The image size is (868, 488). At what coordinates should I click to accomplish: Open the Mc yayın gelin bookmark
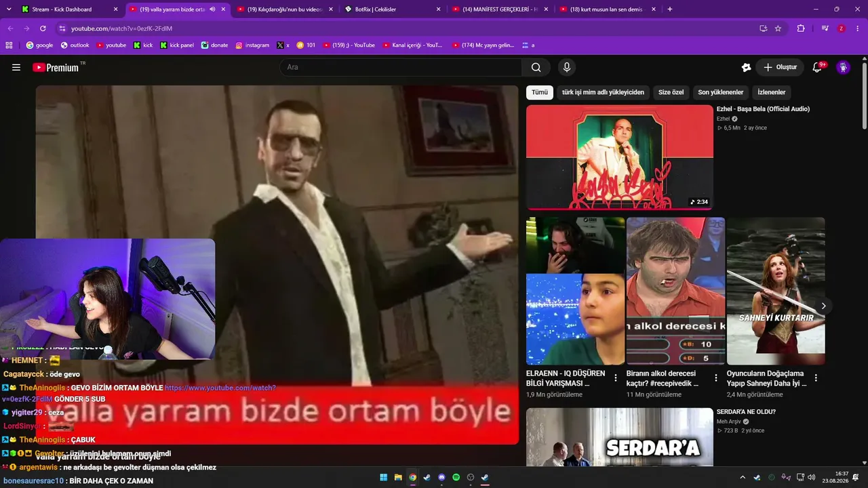tap(483, 45)
